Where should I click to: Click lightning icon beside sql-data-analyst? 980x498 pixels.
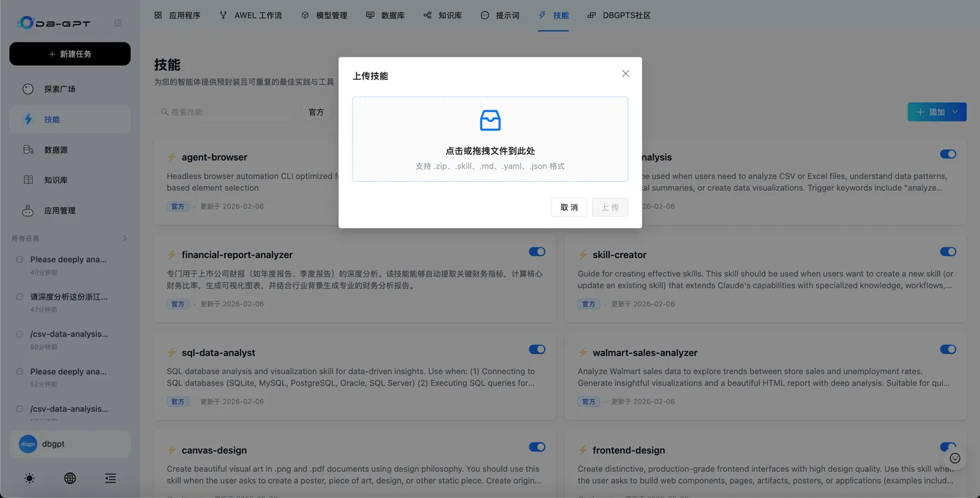[171, 353]
